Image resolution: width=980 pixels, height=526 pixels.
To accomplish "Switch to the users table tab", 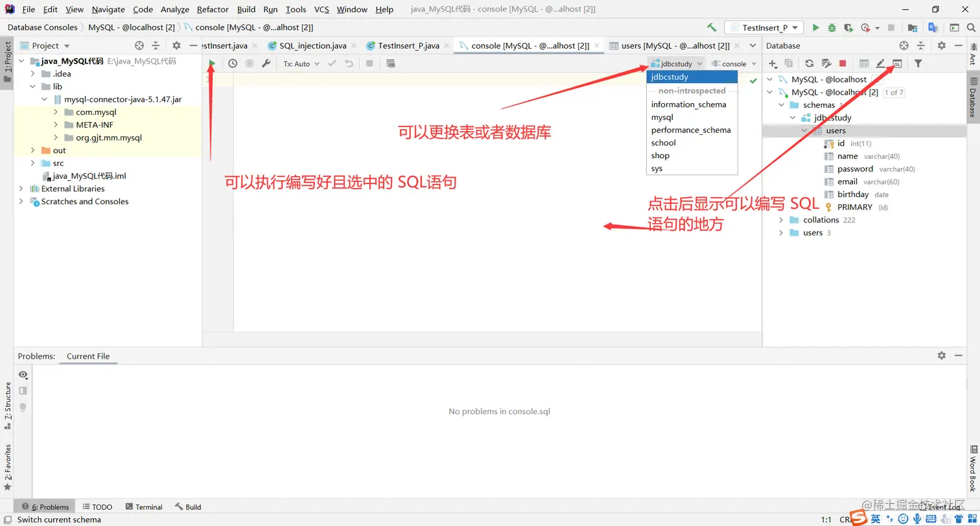I will (675, 45).
